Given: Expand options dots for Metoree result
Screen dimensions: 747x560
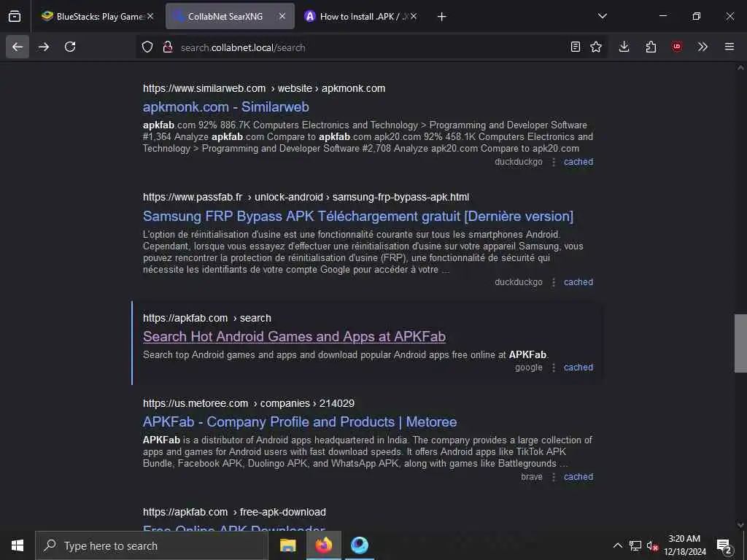Looking at the screenshot, I should coord(553,477).
